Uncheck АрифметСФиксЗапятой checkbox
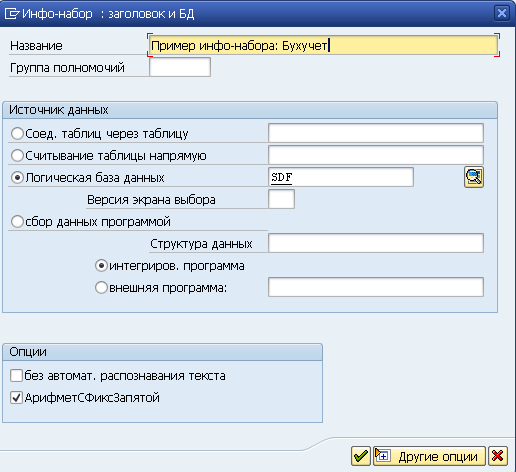516x472 pixels. pos(16,397)
